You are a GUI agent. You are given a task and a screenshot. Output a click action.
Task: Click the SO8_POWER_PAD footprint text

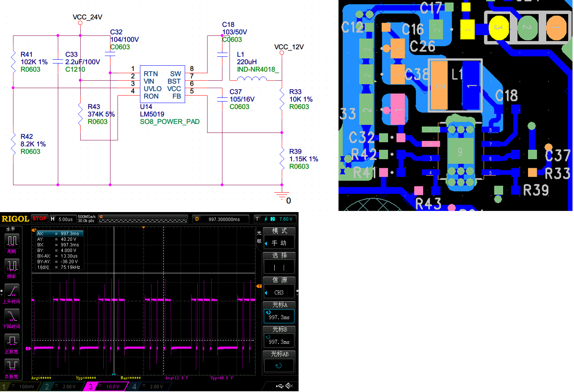click(170, 122)
